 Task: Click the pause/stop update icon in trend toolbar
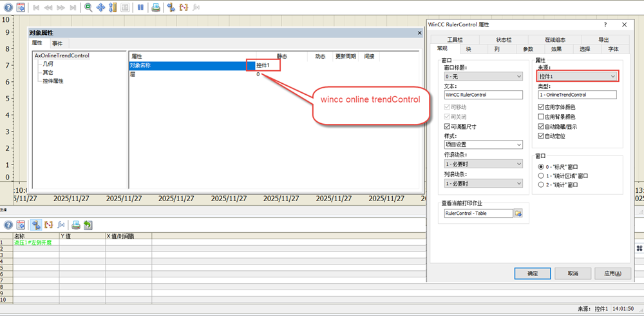coord(140,8)
